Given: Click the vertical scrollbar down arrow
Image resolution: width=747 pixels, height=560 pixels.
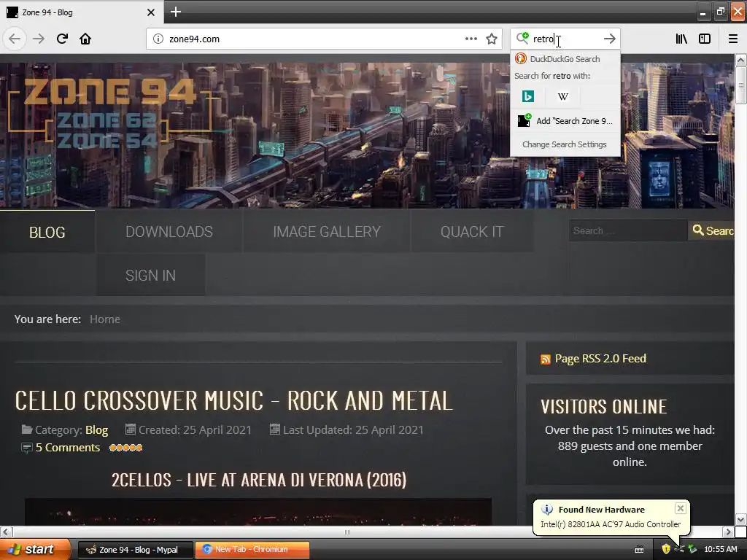Looking at the screenshot, I should click(x=740, y=519).
